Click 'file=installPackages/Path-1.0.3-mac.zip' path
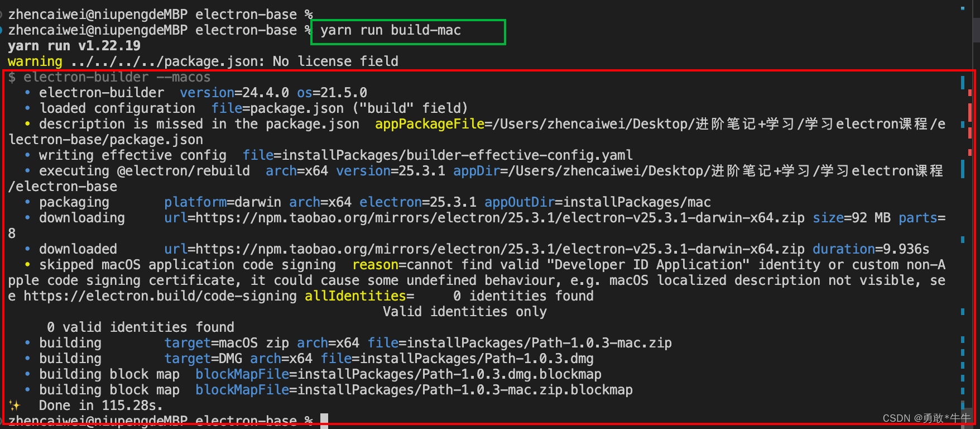Image resolution: width=980 pixels, height=429 pixels. (x=520, y=343)
